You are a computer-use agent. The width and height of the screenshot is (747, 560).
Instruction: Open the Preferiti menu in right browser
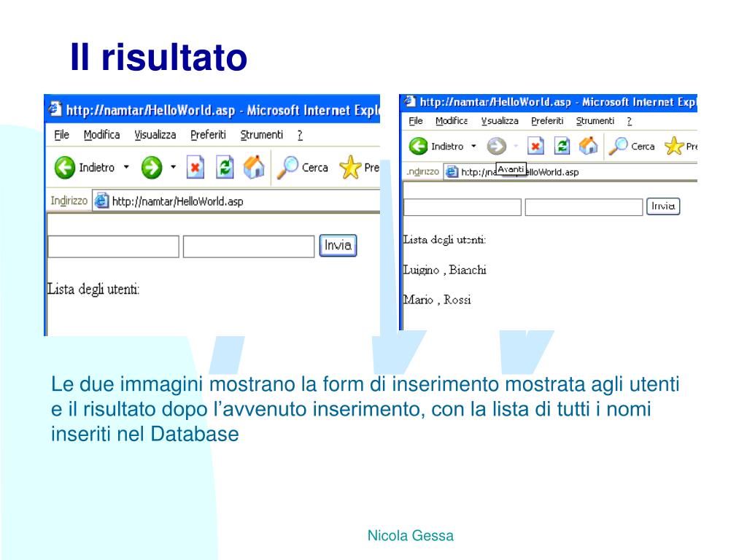click(x=547, y=121)
